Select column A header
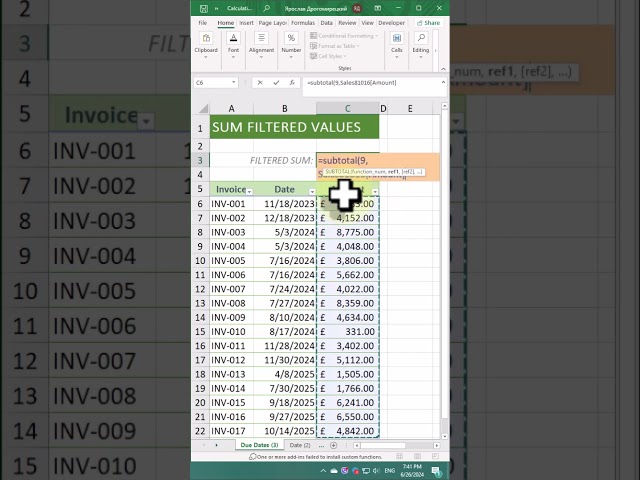 click(x=231, y=109)
